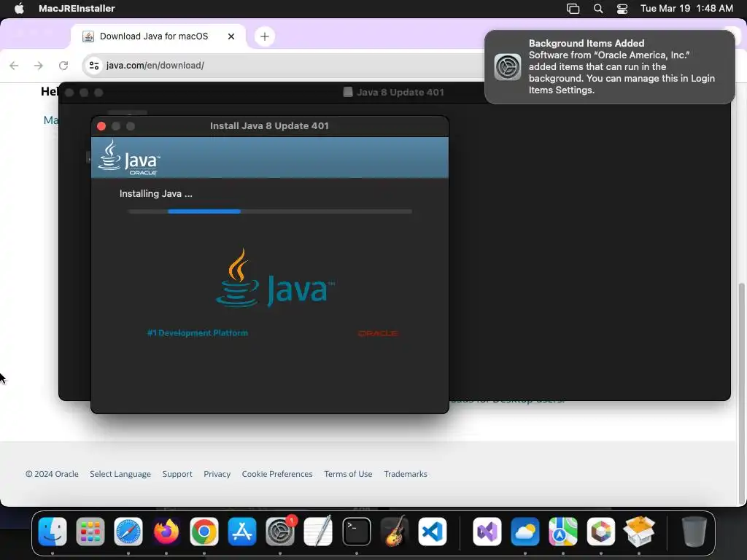Open the Support footer link
This screenshot has width=747, height=560.
177,474
